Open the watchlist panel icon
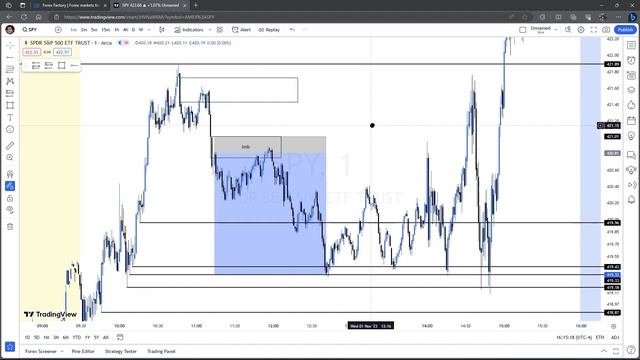 [631, 45]
